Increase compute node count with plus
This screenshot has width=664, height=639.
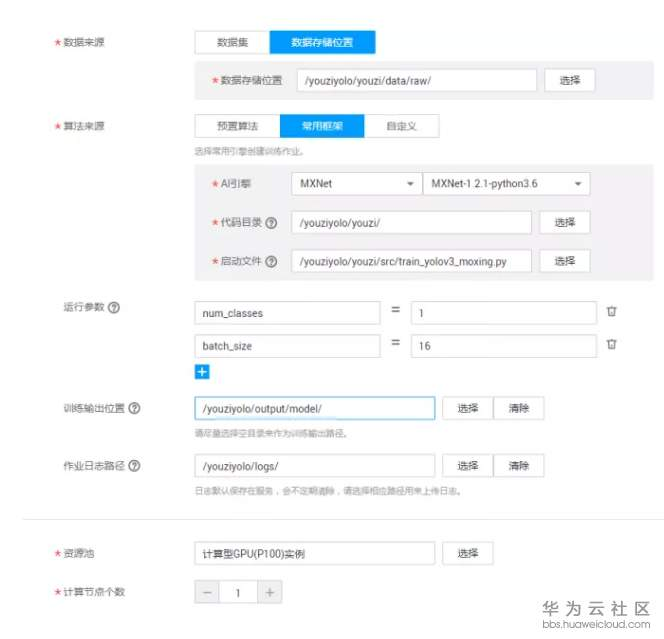(x=270, y=592)
